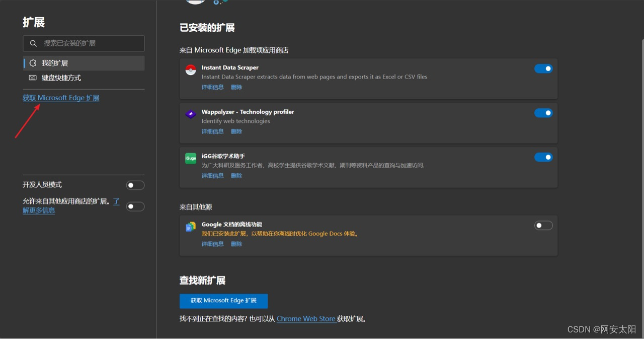Toggle 允许来自其他应用商店的扩展 switch

135,207
